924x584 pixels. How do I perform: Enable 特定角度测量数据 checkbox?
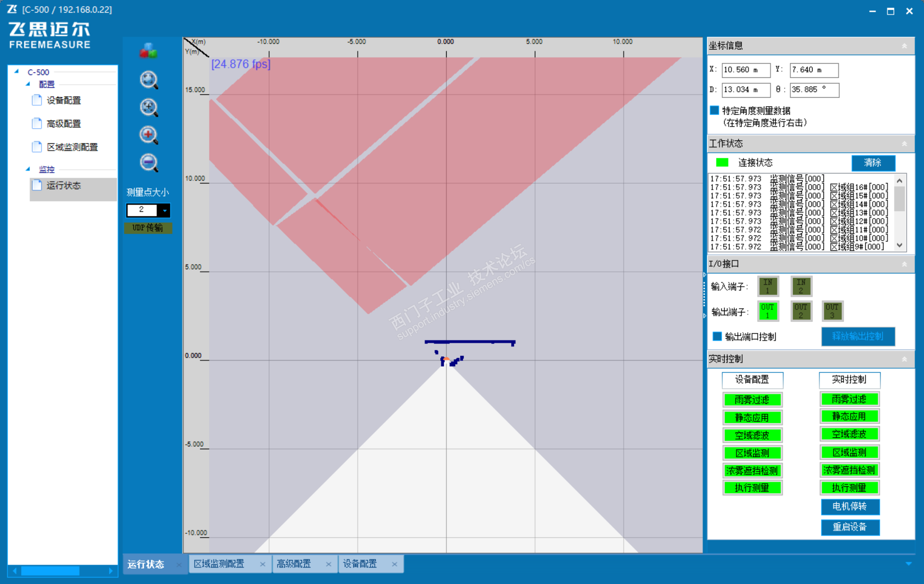714,110
